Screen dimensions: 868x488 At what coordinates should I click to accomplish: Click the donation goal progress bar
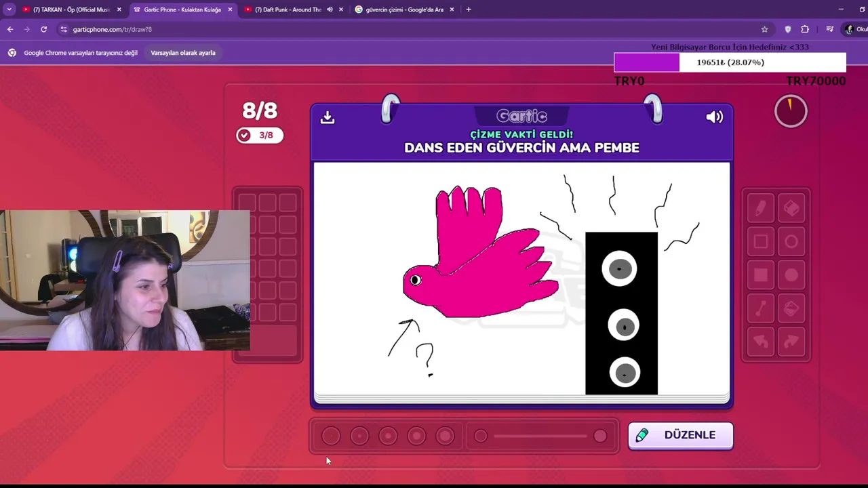(730, 62)
